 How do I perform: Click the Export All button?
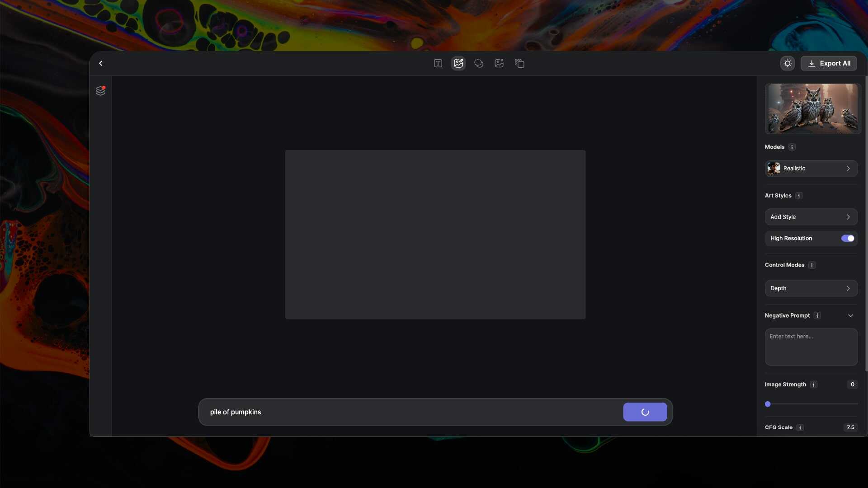pyautogui.click(x=829, y=63)
